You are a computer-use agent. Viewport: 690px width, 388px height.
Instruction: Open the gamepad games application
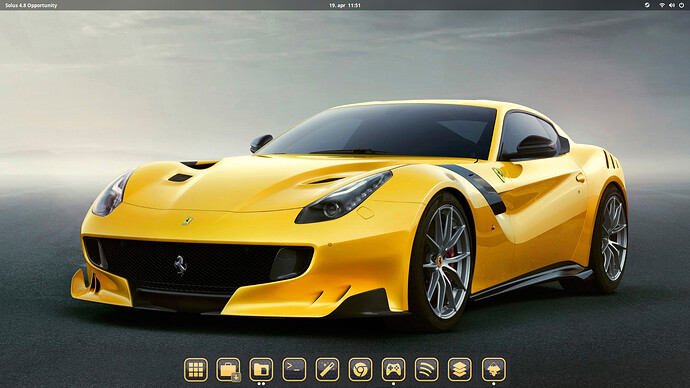(393, 369)
